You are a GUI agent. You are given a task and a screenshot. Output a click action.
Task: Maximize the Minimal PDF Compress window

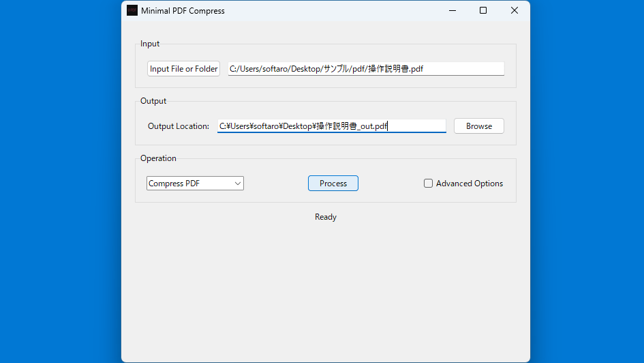483,11
